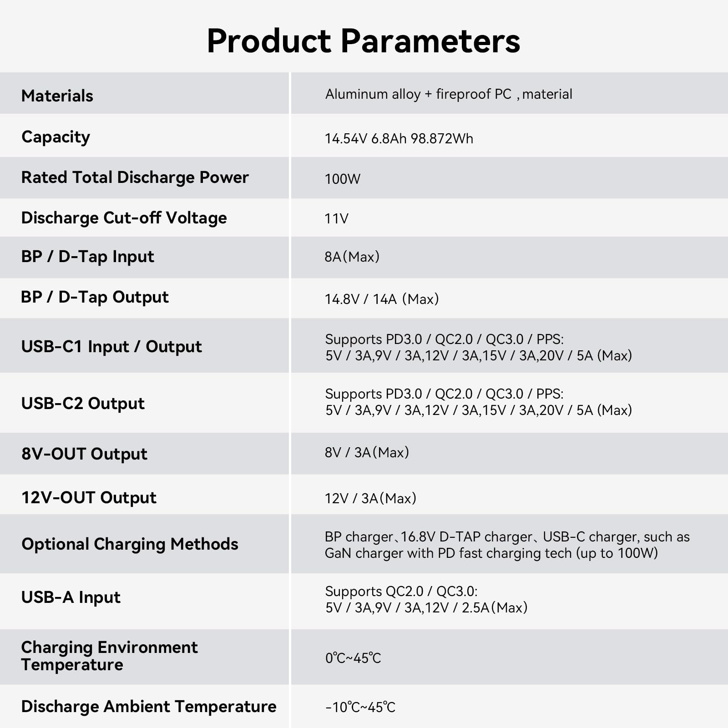The height and width of the screenshot is (728, 728).
Task: Select Optional Charging Methods label
Action: (x=130, y=544)
